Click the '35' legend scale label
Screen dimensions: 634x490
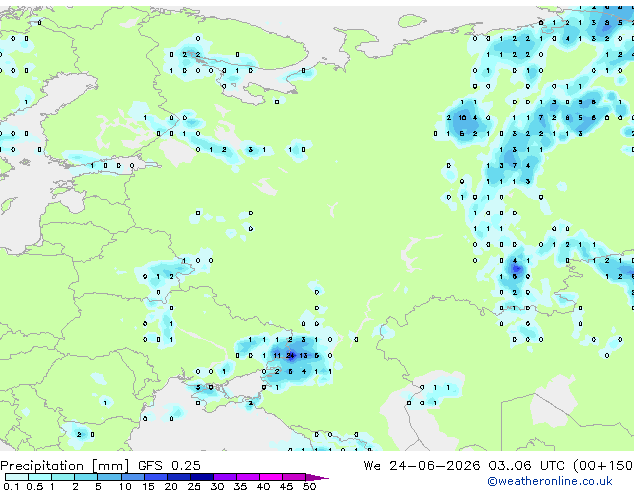240,486
